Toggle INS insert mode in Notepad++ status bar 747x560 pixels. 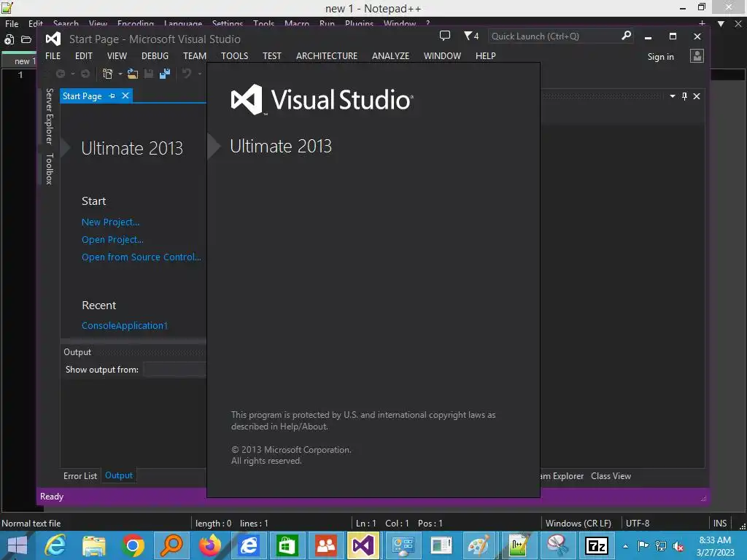pos(720,524)
